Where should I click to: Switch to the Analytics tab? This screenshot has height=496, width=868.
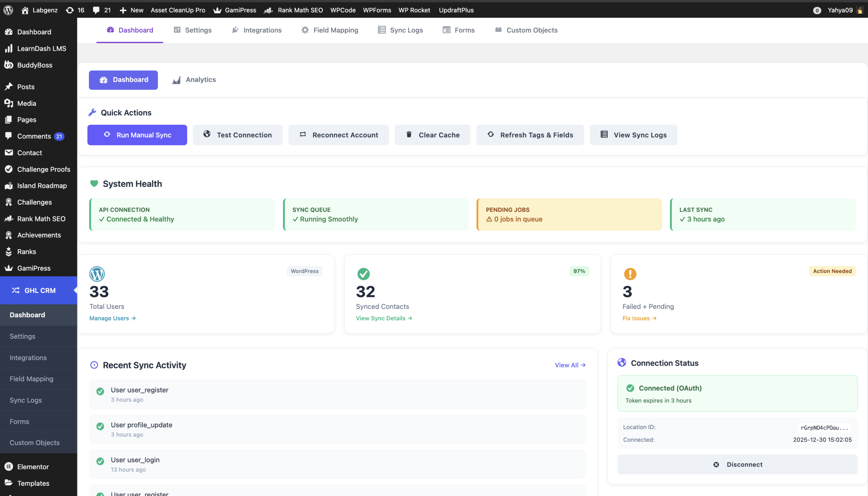pos(194,80)
